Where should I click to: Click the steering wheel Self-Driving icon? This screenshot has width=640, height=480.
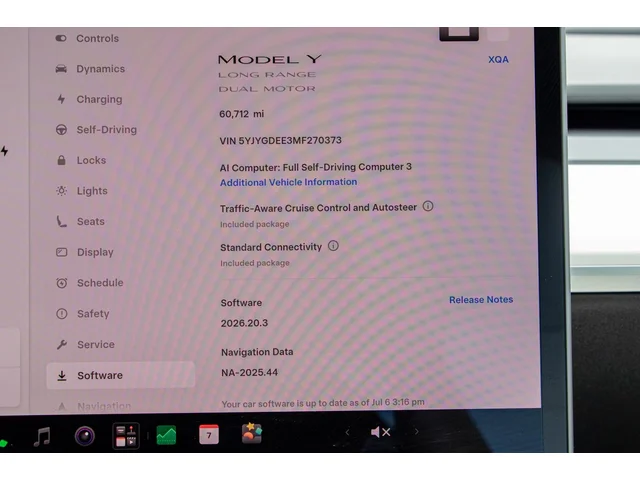[x=61, y=130]
